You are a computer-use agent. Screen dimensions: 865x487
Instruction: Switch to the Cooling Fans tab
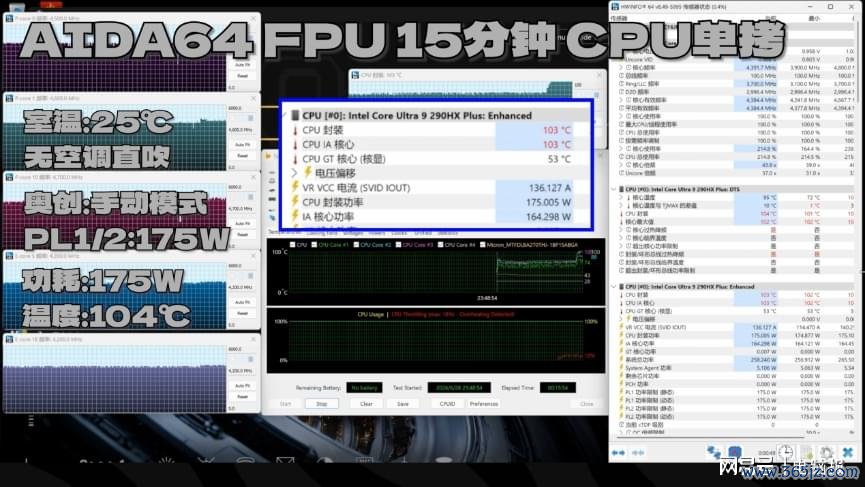point(322,233)
